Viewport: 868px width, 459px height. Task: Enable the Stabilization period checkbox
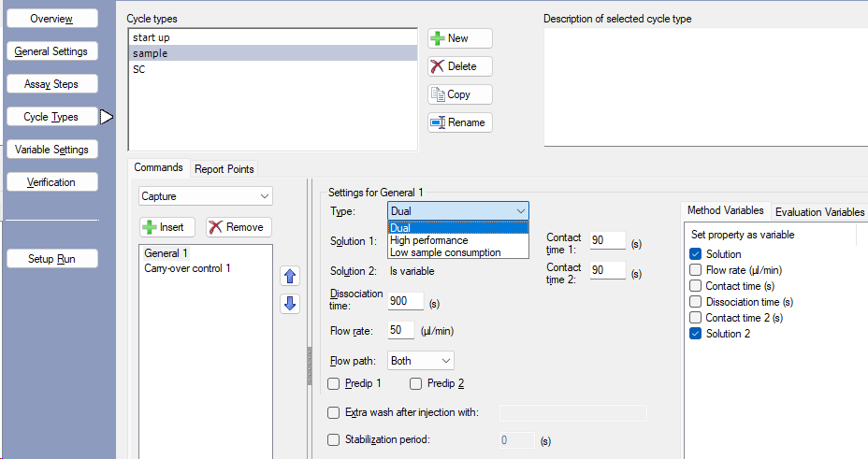tap(334, 439)
